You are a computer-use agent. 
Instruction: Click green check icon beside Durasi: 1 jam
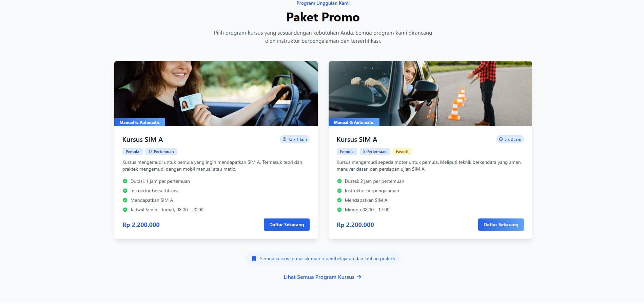click(125, 181)
